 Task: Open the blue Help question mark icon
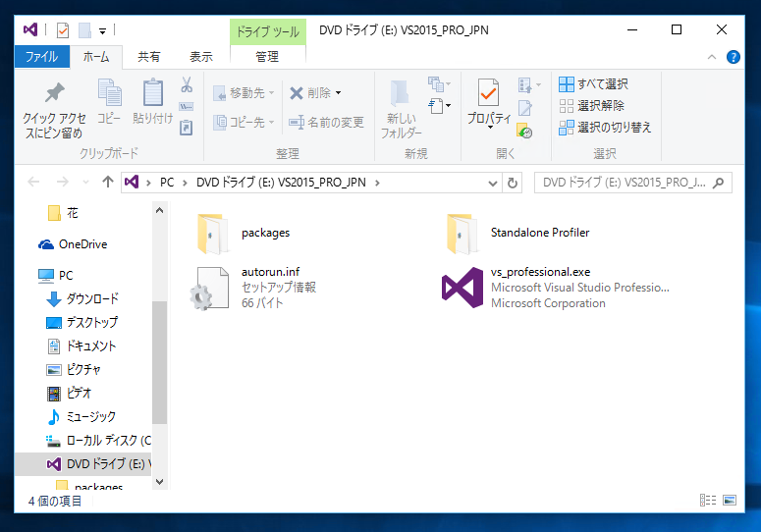coord(733,57)
